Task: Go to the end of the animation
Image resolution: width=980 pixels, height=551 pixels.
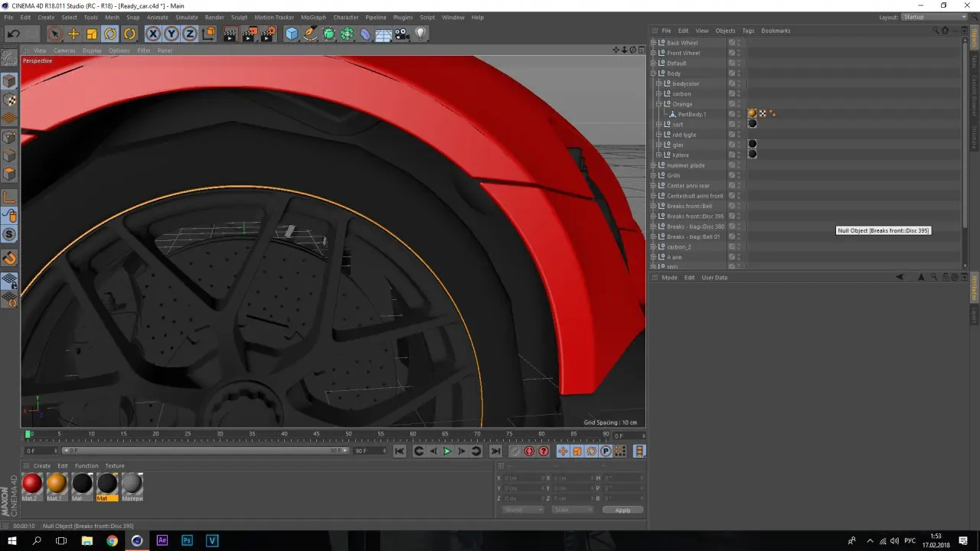Action: pyautogui.click(x=495, y=452)
